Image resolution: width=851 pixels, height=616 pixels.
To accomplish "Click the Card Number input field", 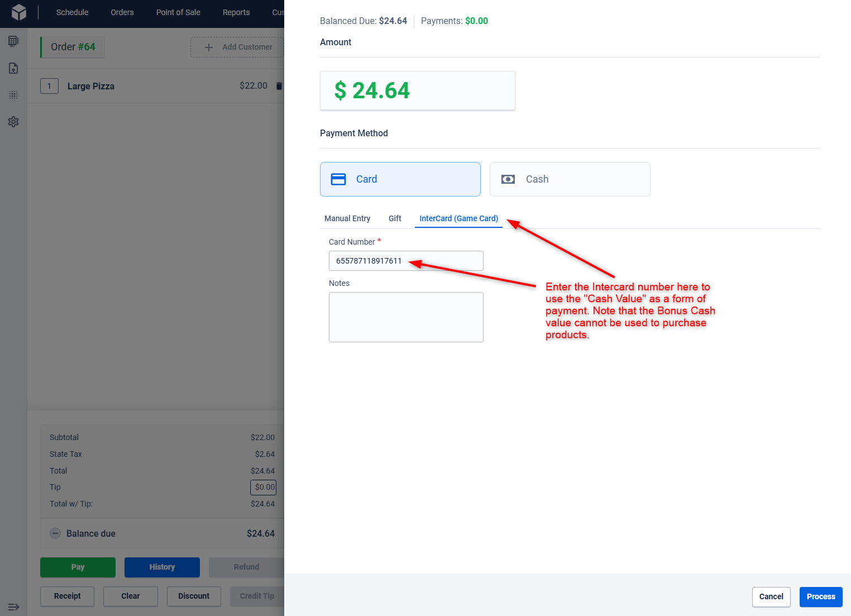I will click(x=406, y=261).
